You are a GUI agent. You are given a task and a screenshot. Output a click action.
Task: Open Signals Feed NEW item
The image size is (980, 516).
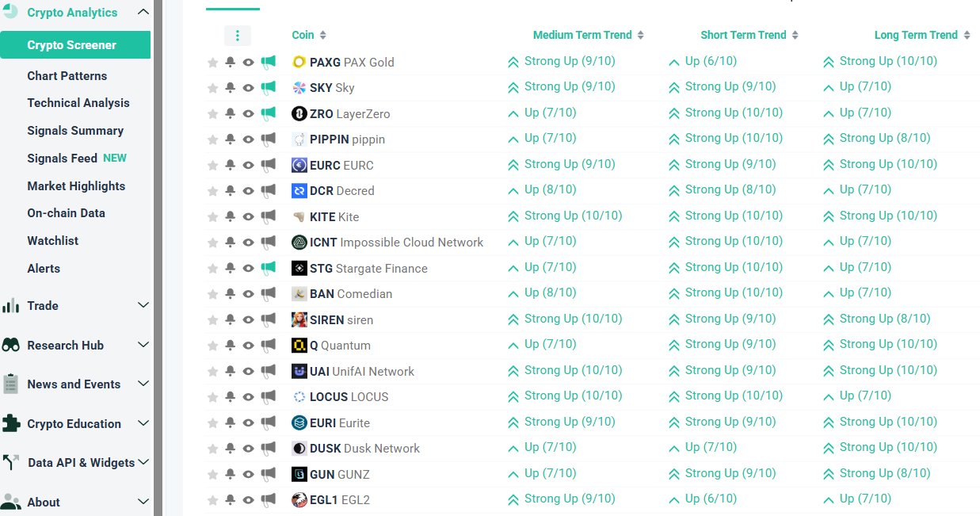tap(77, 158)
